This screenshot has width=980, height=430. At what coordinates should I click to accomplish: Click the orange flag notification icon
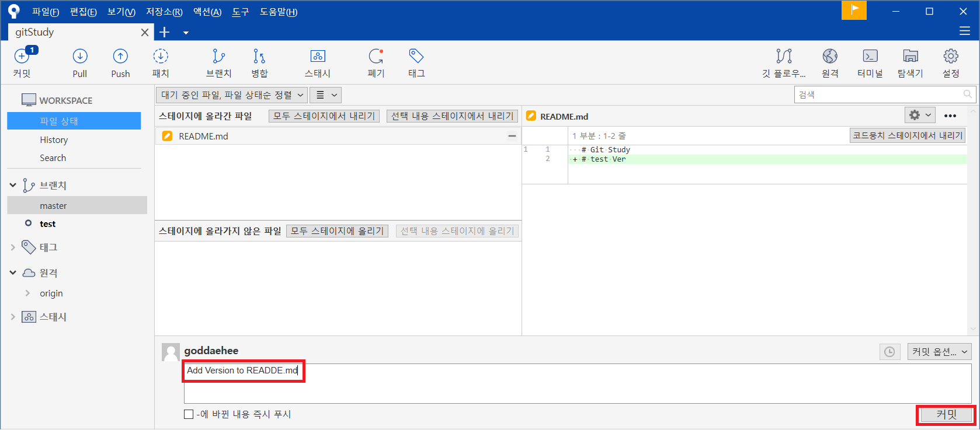854,10
